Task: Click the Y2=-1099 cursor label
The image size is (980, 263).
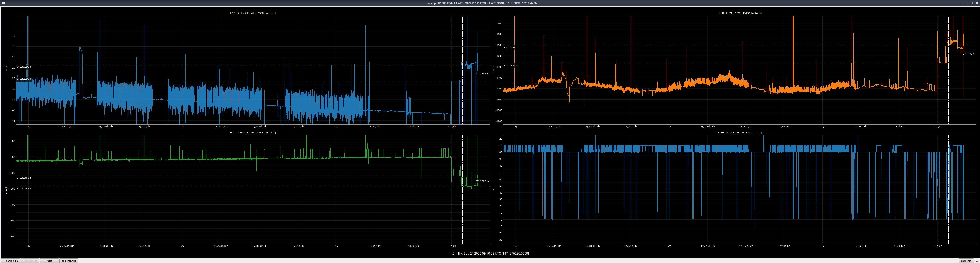Action: click(509, 48)
